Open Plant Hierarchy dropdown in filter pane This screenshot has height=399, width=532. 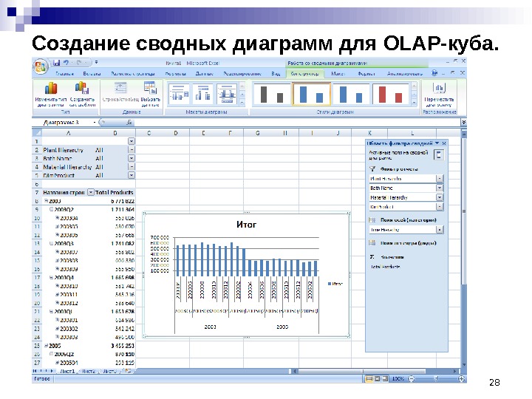(440, 178)
